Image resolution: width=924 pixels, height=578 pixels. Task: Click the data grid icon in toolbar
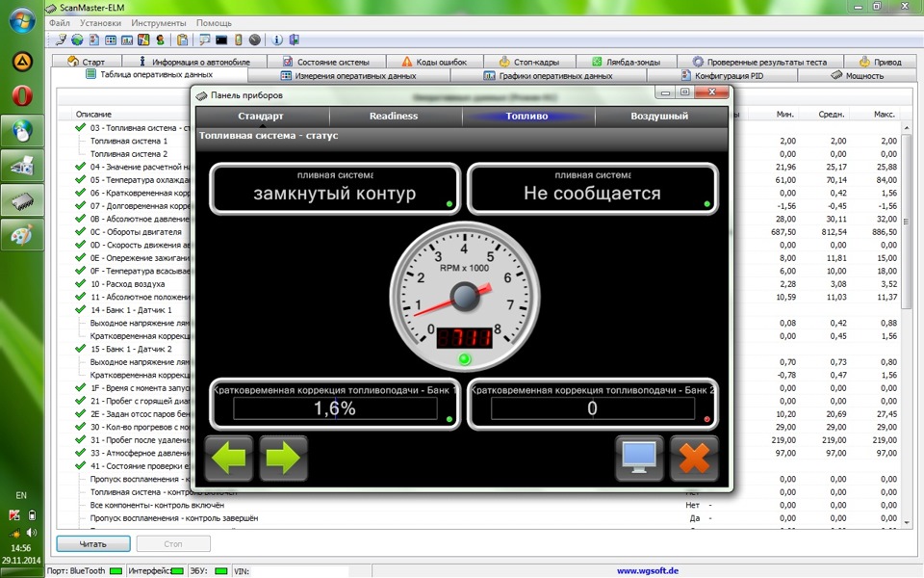110,39
